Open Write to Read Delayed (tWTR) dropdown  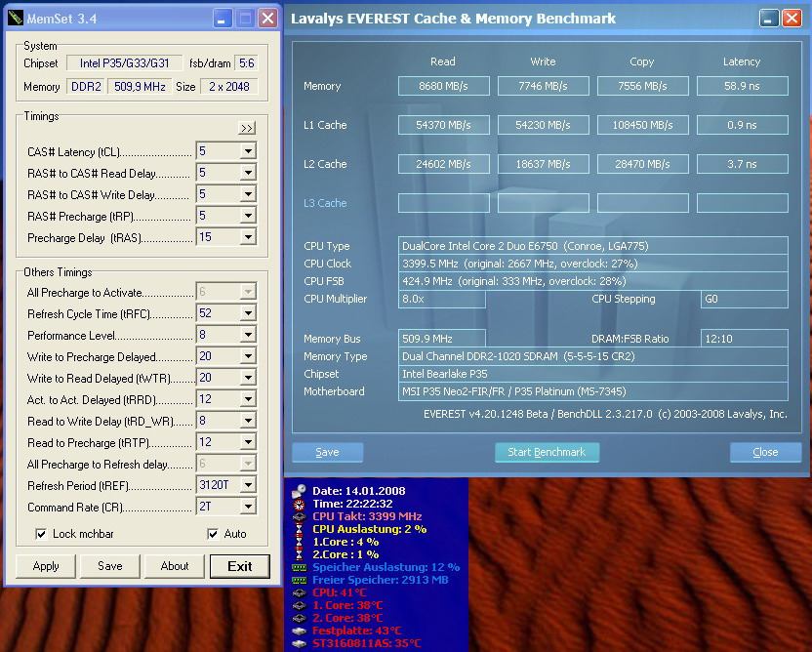[249, 378]
